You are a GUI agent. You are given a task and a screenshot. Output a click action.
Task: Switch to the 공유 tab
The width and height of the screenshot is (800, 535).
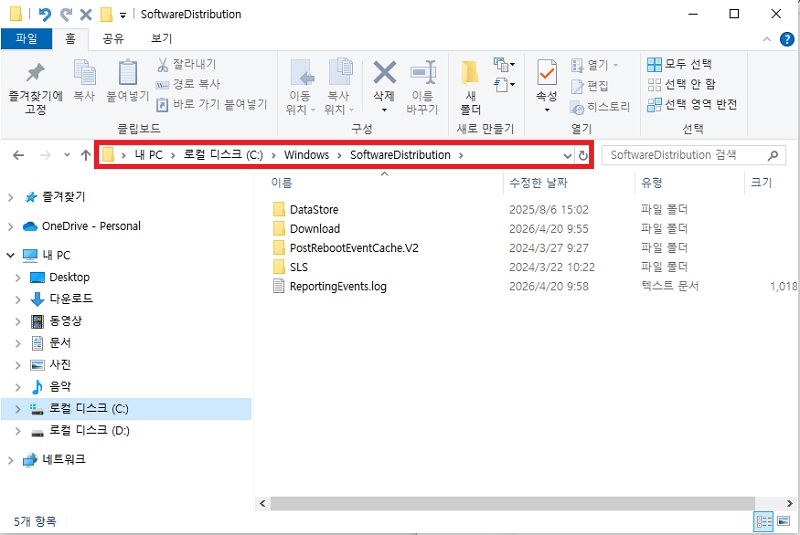pos(113,39)
